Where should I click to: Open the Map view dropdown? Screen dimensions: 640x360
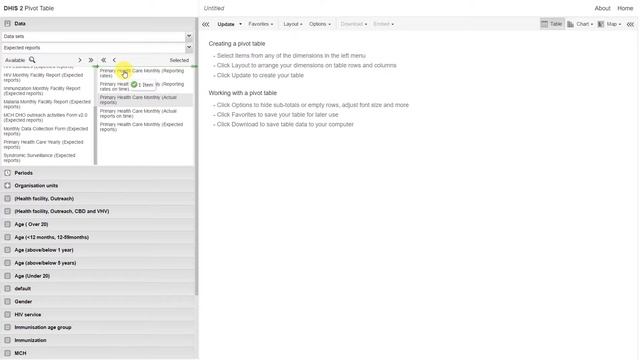tap(609, 24)
